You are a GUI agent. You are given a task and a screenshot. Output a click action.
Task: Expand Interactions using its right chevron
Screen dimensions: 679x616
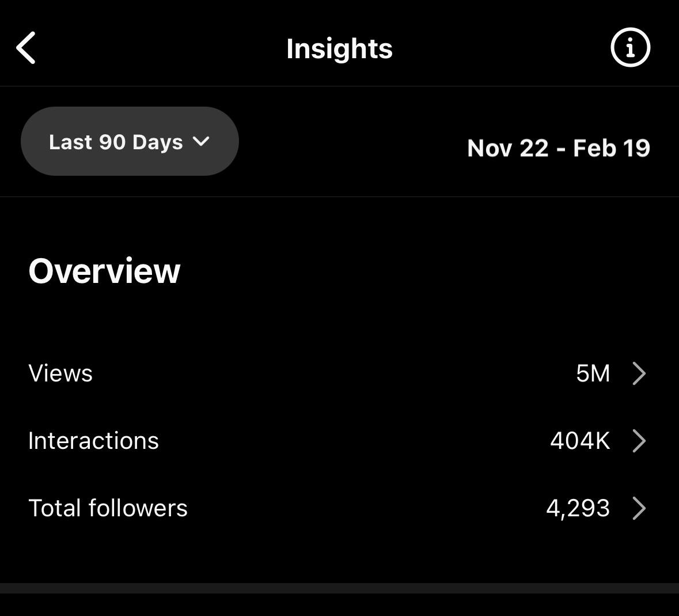point(639,441)
